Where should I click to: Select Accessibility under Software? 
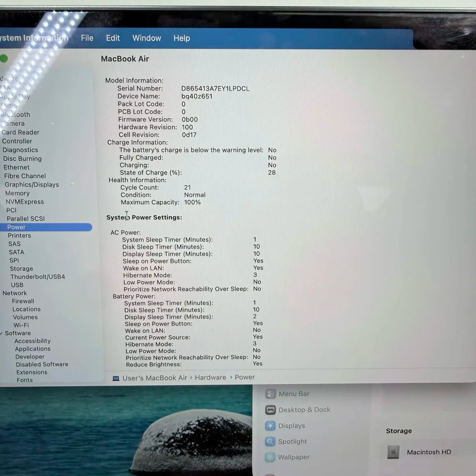coord(32,341)
